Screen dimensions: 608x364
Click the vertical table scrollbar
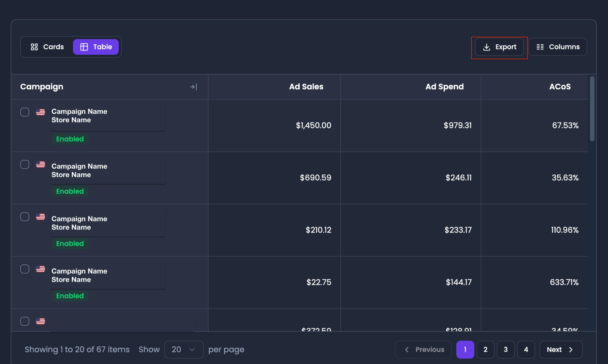(592, 109)
